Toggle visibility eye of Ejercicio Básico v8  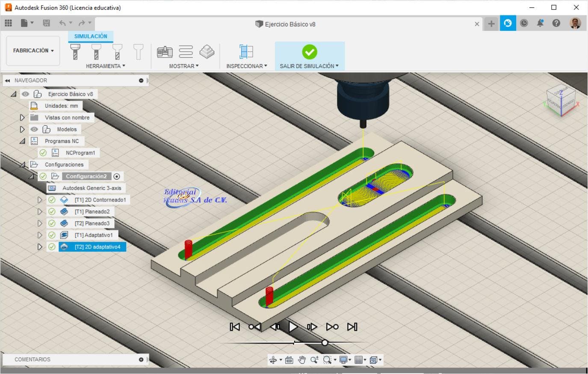25,94
